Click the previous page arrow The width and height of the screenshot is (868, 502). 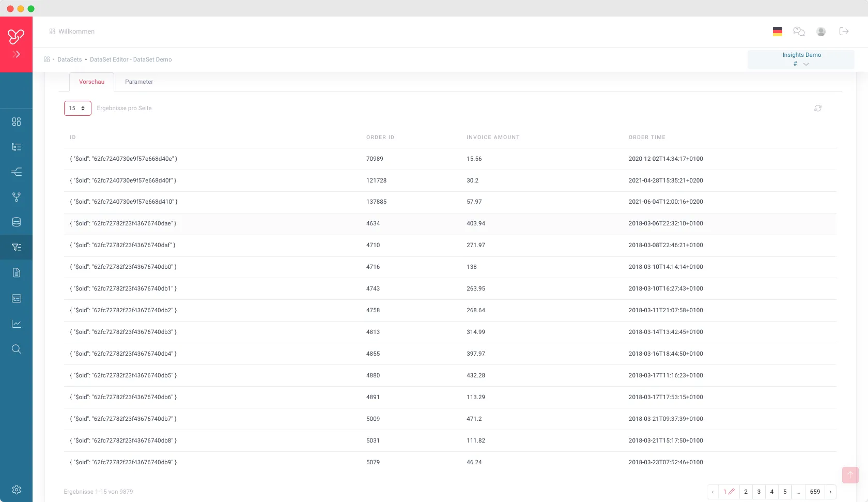coord(713,492)
